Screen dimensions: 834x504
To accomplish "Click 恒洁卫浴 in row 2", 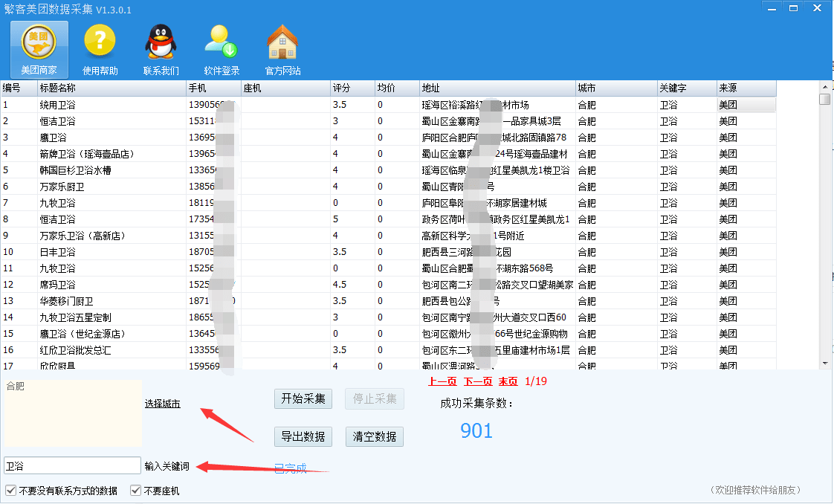I will click(57, 121).
